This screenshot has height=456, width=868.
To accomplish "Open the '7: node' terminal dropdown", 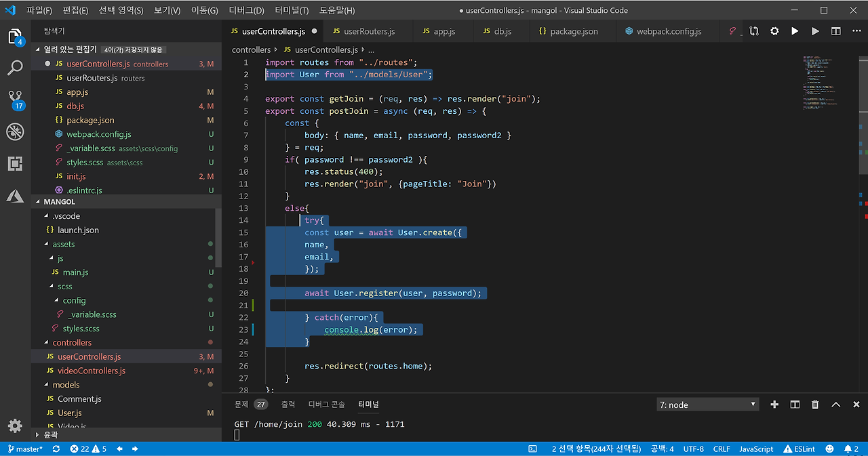I will pyautogui.click(x=707, y=405).
